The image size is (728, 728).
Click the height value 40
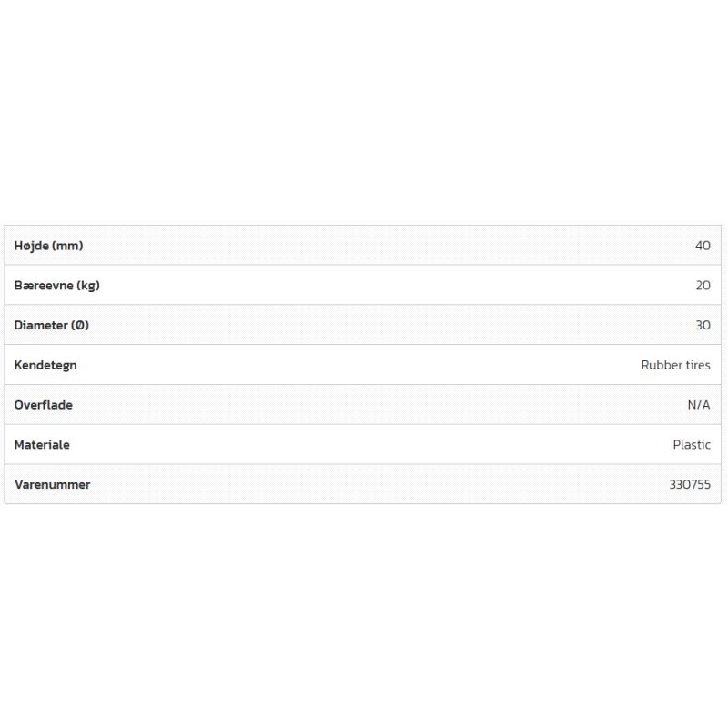pos(703,246)
